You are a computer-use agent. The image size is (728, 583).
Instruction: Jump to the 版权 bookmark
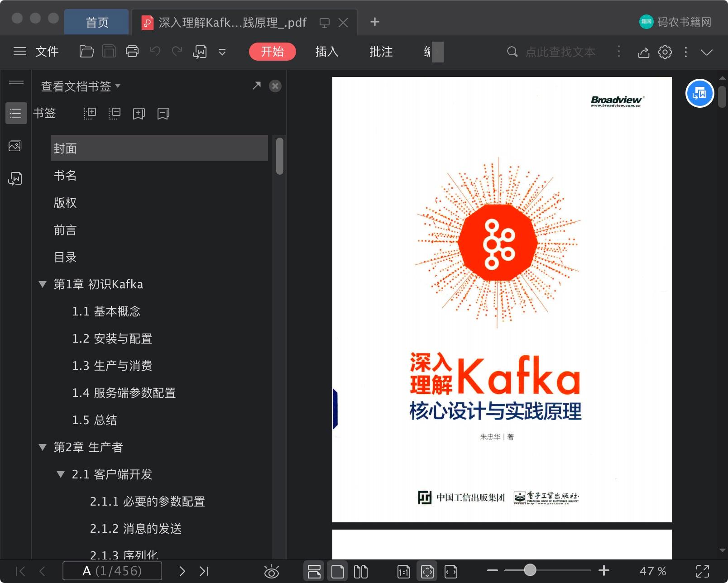point(65,203)
